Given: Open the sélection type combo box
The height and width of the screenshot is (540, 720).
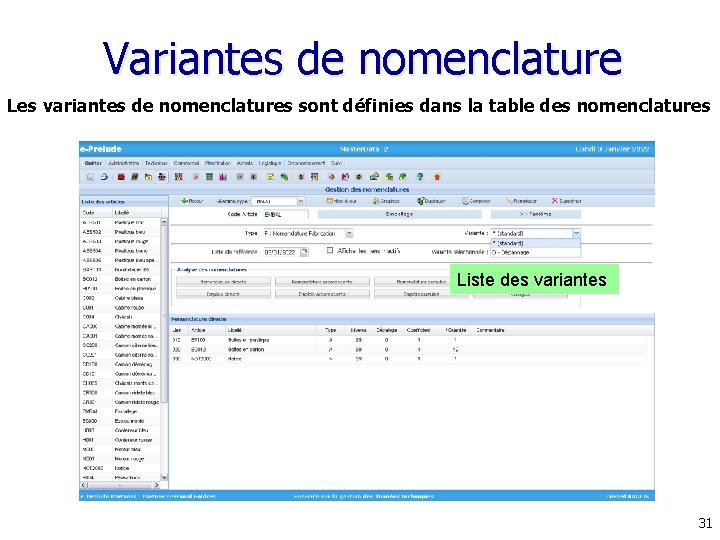Looking at the screenshot, I should click(x=279, y=201).
